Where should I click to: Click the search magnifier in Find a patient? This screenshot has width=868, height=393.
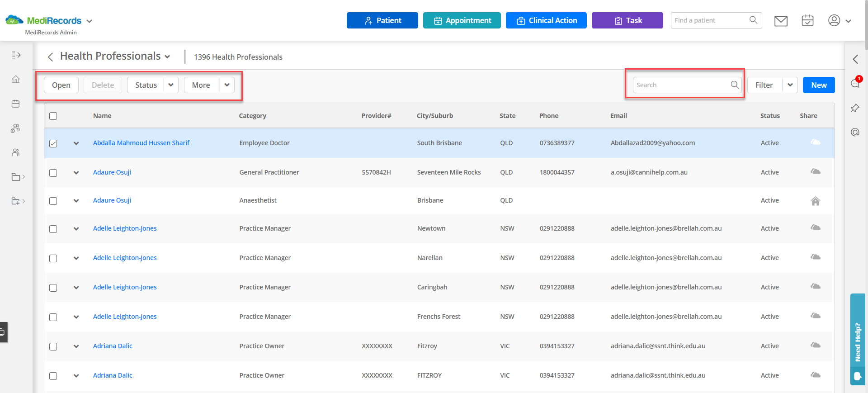(753, 20)
